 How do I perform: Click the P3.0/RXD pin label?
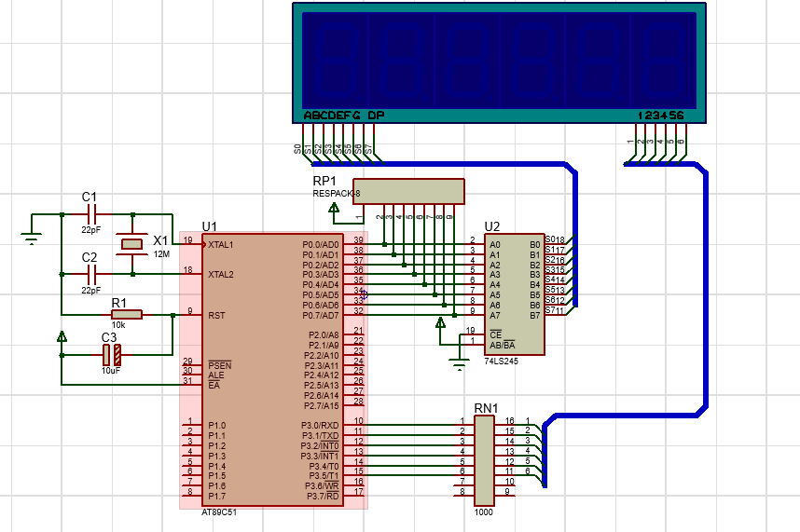(320, 426)
